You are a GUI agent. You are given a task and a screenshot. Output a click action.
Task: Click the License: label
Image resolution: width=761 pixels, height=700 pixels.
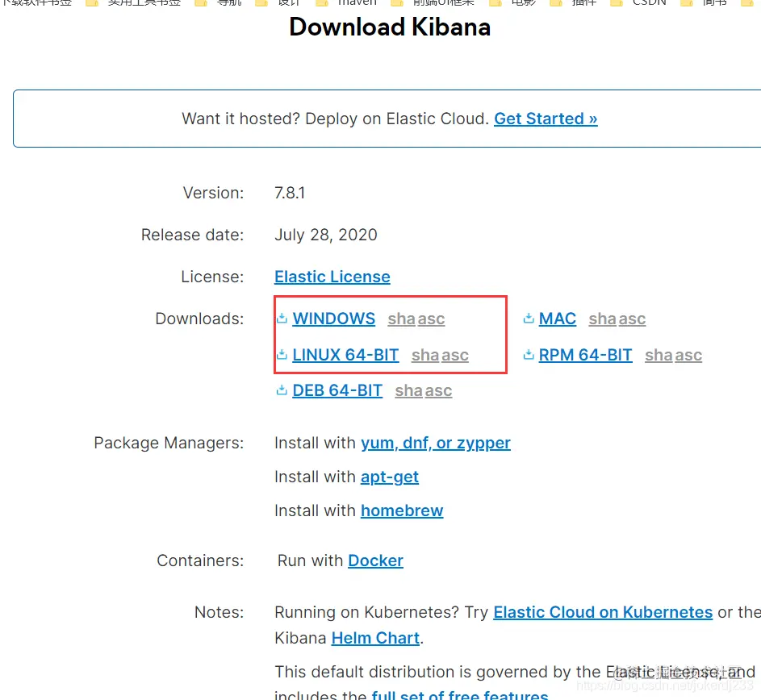pos(212,277)
